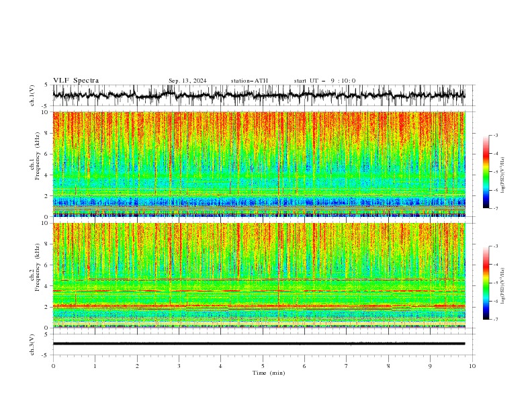
Task: Click the 4 kHz tick on ch.1 frequency axis
Action: click(x=48, y=175)
